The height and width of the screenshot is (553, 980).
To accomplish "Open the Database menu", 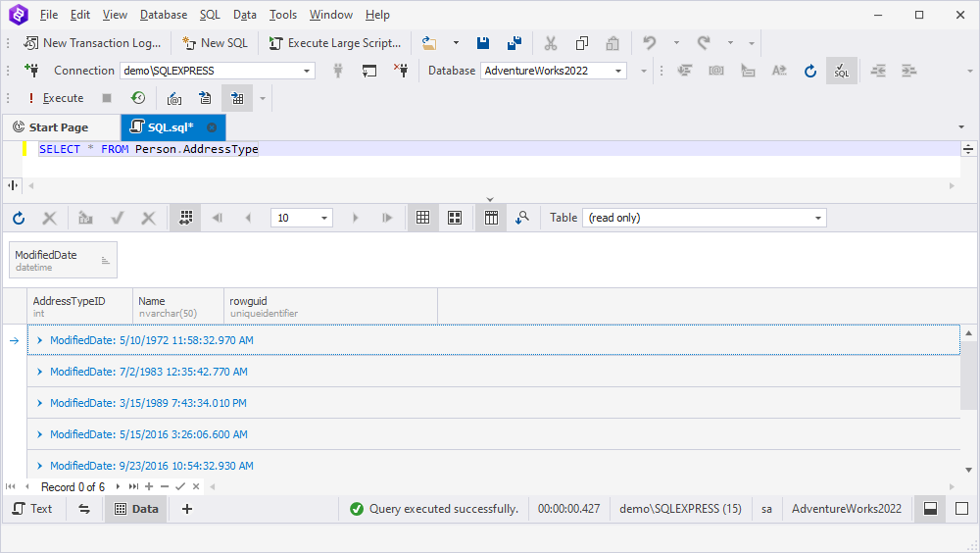I will pyautogui.click(x=163, y=15).
